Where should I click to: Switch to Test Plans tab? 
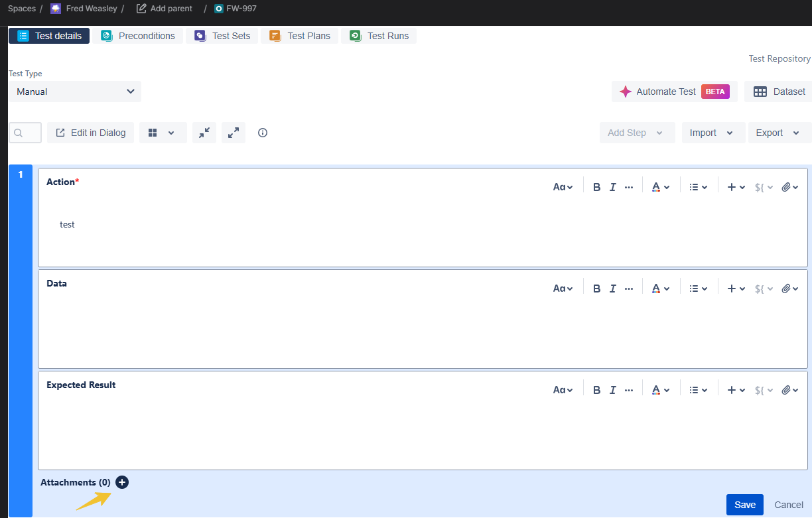(300, 36)
